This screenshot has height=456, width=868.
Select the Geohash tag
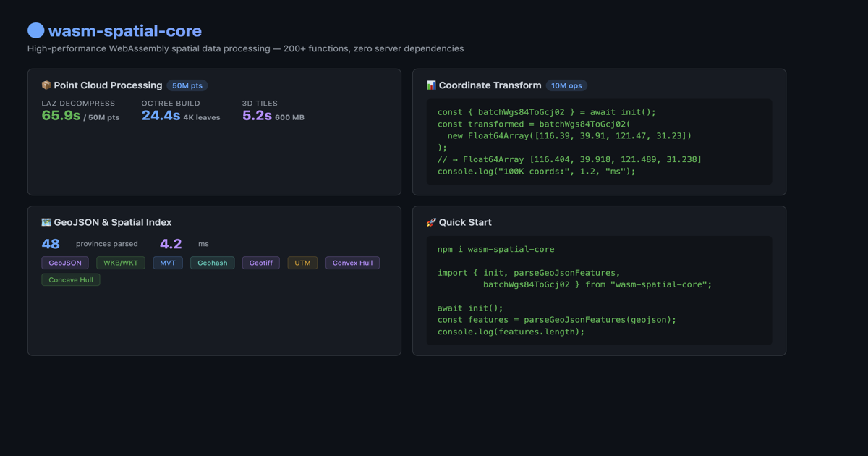coord(213,263)
